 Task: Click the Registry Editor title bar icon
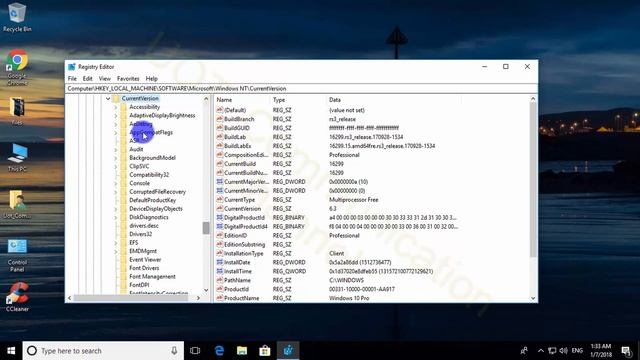(x=72, y=67)
